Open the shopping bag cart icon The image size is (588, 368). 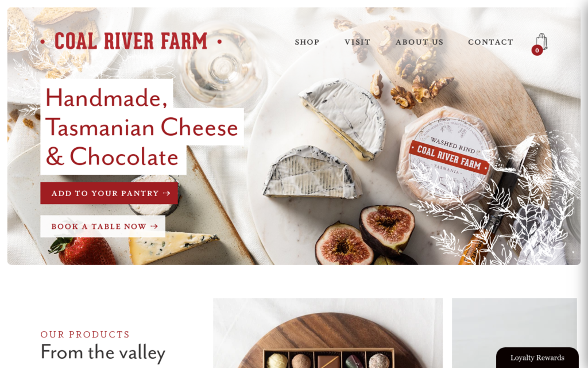[x=541, y=41]
